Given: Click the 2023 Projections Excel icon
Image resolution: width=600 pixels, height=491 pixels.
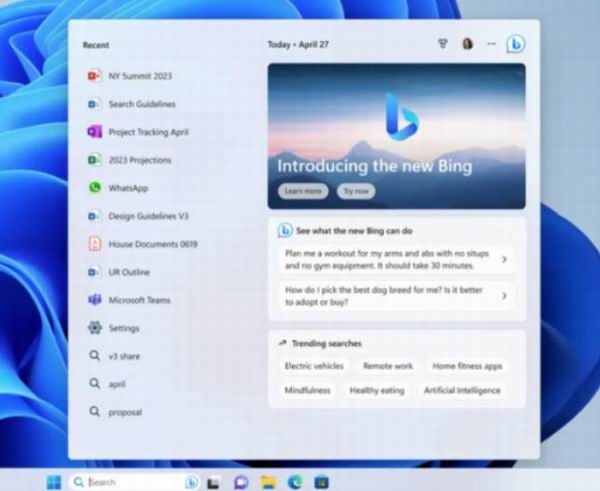Looking at the screenshot, I should click(94, 160).
